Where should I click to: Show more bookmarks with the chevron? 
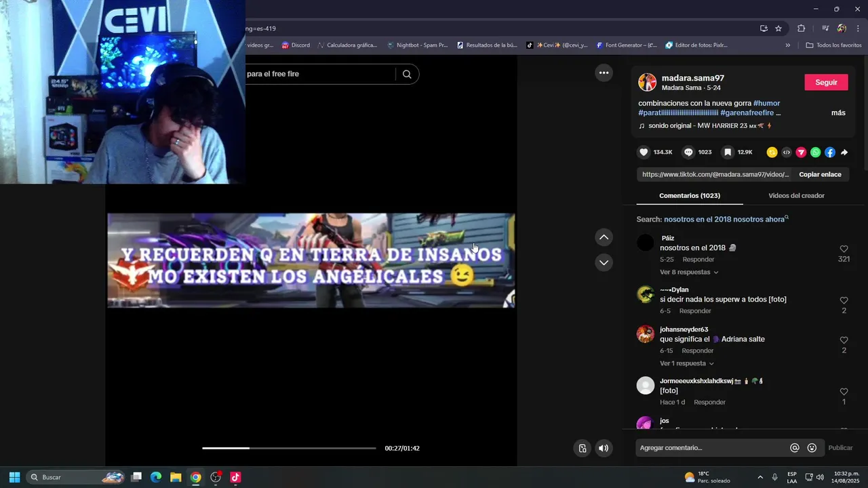[788, 45]
